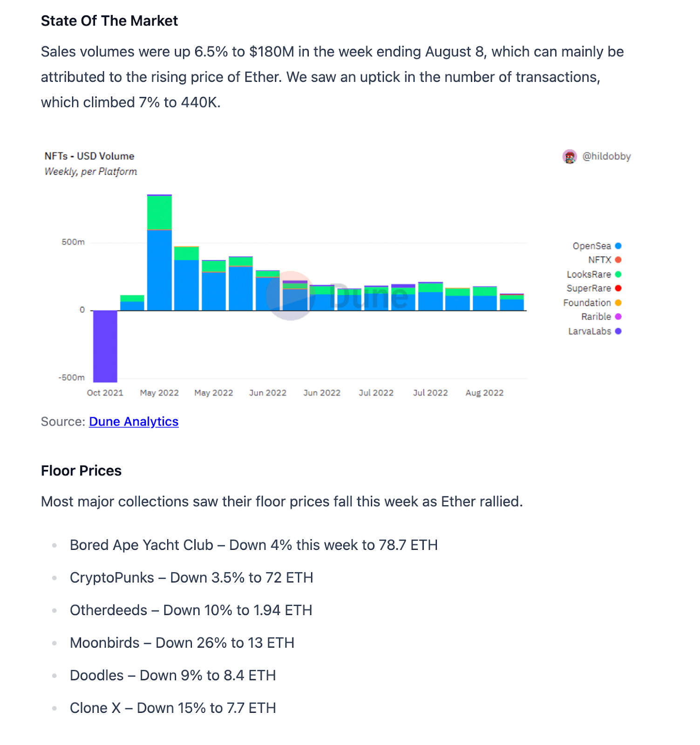
Task: Click the NFTs - USD Volume chart title
Action: point(89,156)
